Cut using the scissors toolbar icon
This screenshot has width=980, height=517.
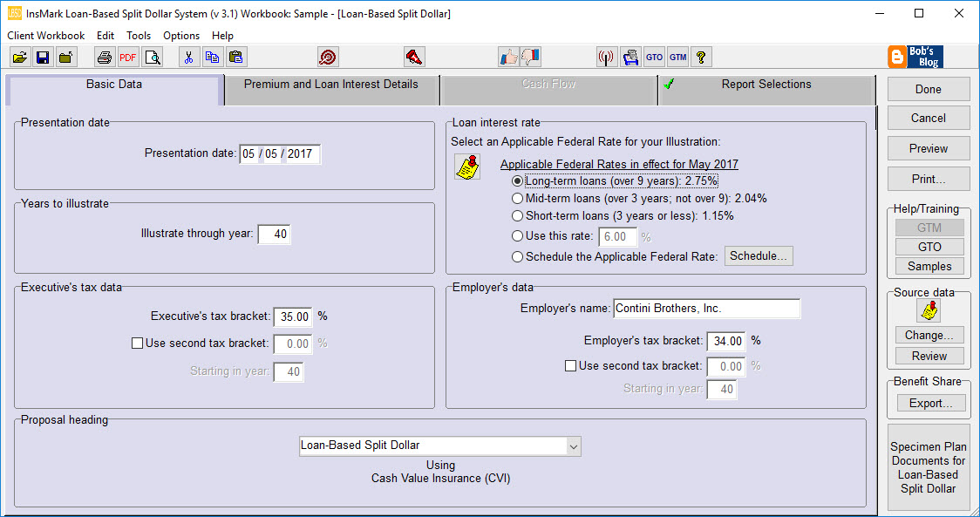[x=188, y=57]
